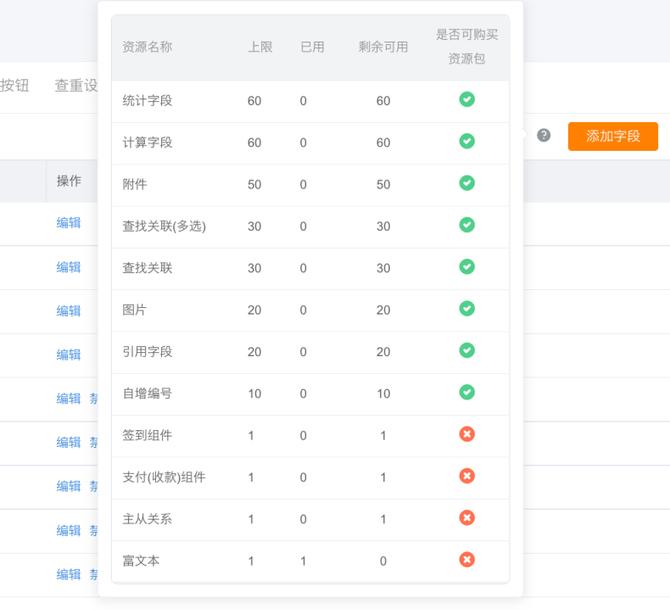The height and width of the screenshot is (610, 670).
Task: Click the help question mark icon
Action: click(544, 135)
